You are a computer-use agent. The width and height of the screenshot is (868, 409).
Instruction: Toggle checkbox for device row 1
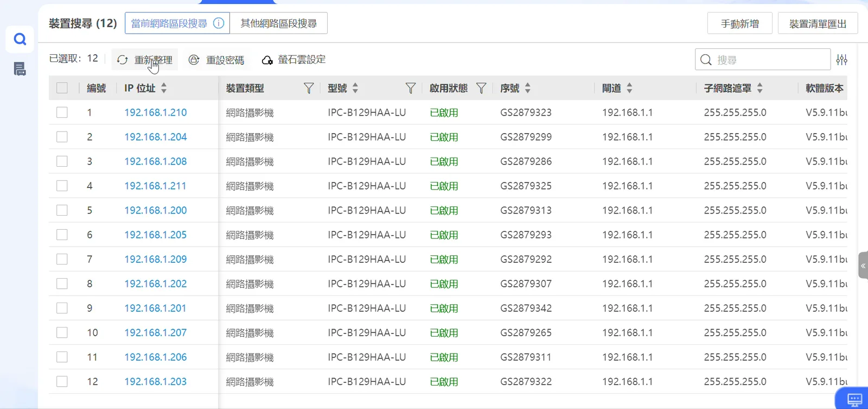62,112
